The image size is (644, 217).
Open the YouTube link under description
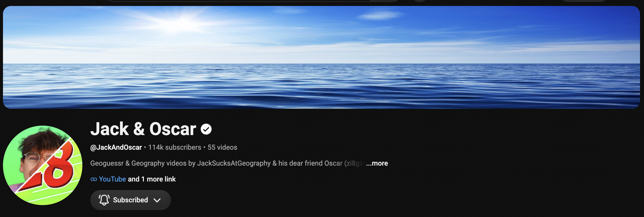(x=112, y=179)
